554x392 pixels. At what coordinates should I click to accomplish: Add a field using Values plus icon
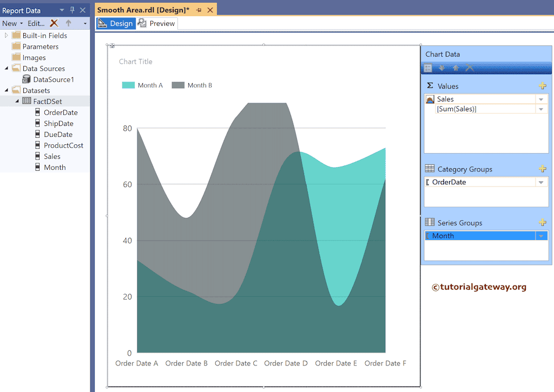tap(542, 86)
